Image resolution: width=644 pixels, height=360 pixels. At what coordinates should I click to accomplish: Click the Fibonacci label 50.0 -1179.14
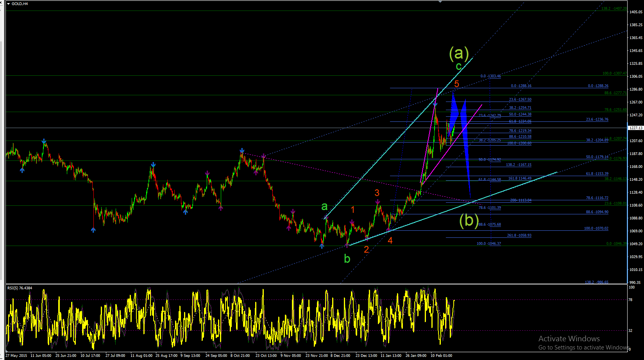pyautogui.click(x=597, y=157)
